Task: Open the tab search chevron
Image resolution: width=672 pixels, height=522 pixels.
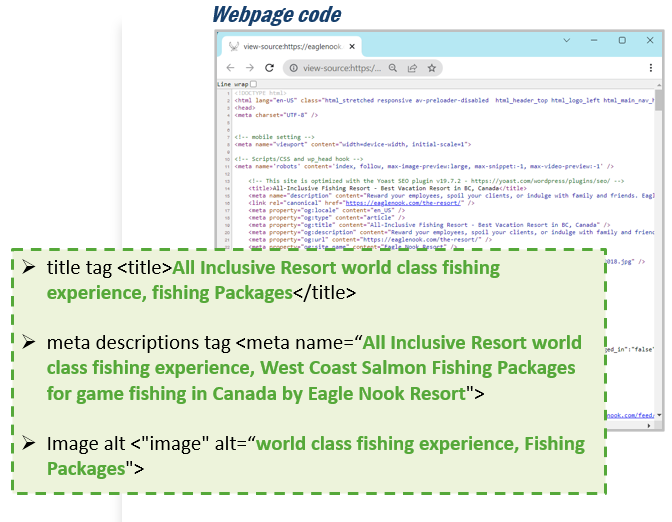Action: click(x=567, y=40)
